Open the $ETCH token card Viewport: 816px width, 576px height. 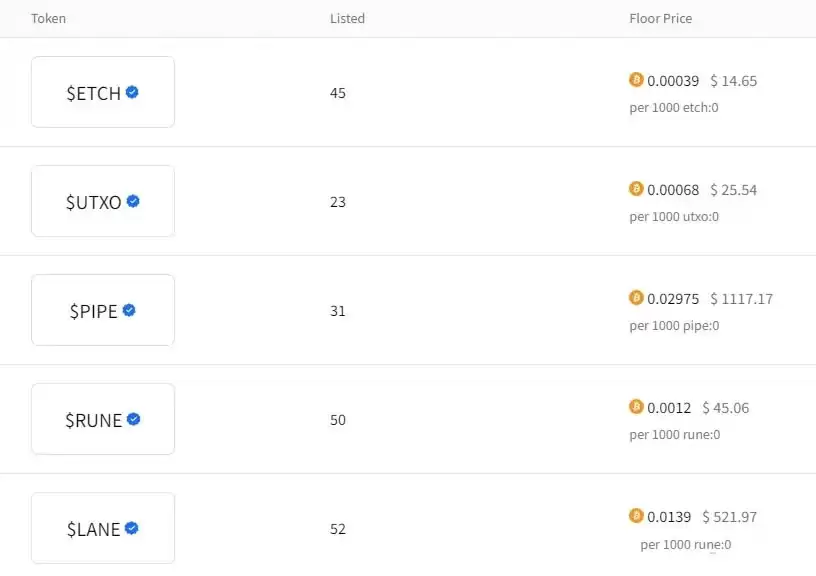click(x=103, y=92)
